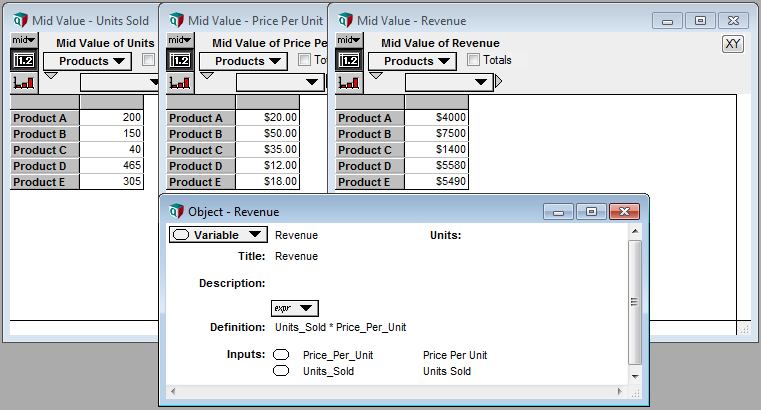Click Units_Sold input identifier
The image size is (761, 410).
(328, 371)
